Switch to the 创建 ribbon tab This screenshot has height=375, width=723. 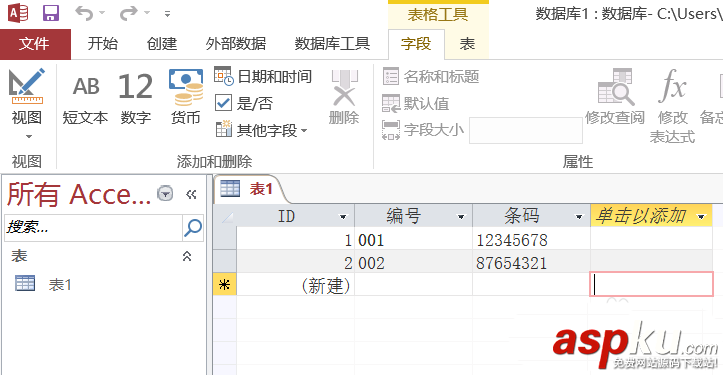(161, 44)
